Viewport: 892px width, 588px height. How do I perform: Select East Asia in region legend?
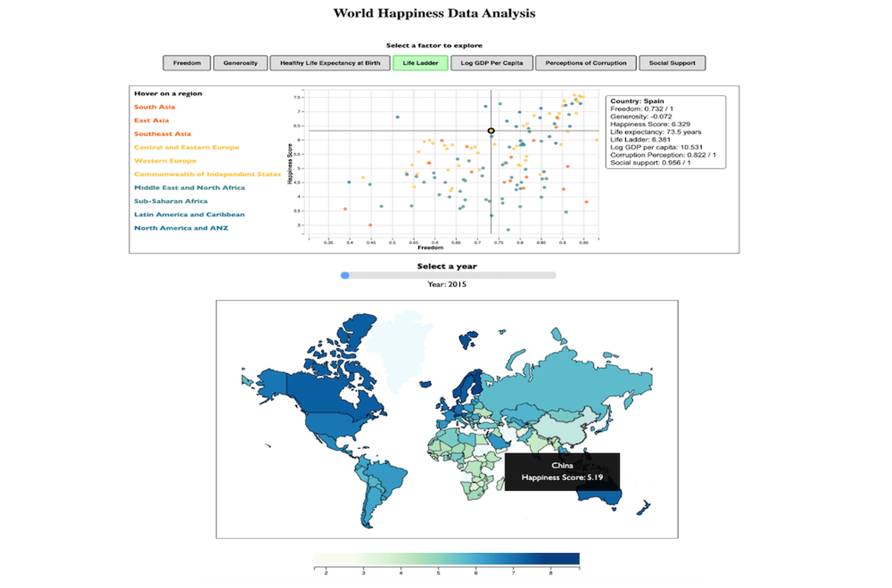coord(152,120)
